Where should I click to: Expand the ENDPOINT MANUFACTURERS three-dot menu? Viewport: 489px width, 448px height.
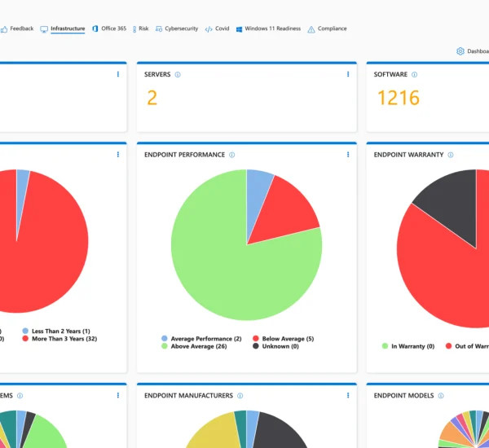coord(348,396)
